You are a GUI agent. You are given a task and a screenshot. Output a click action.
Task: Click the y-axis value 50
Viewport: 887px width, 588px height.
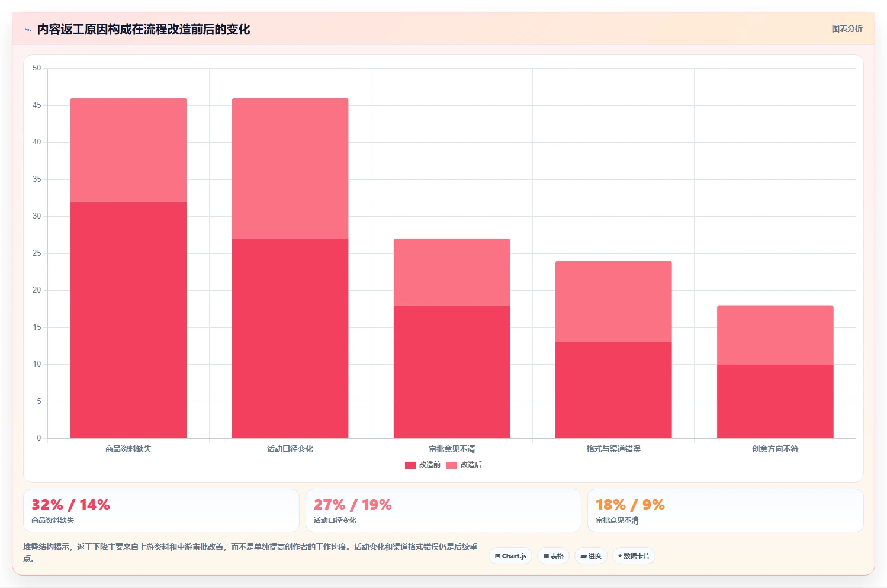click(37, 68)
